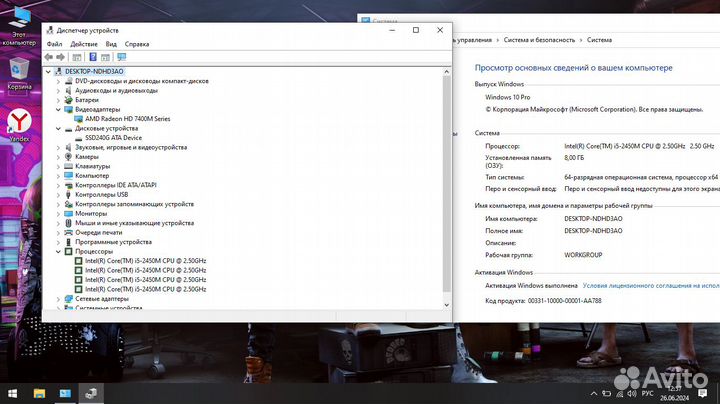
Task: Click the DVD-дисководы category icon
Action: 68,81
